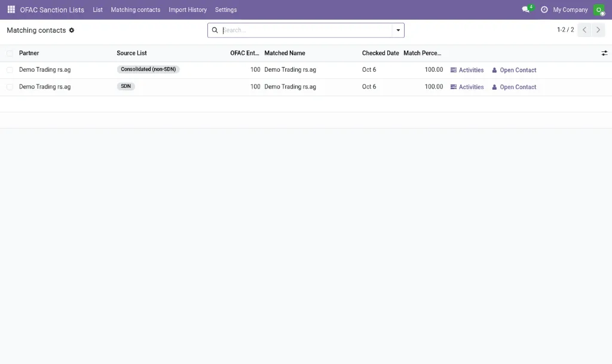Open the conversations messages icon

[x=526, y=10]
